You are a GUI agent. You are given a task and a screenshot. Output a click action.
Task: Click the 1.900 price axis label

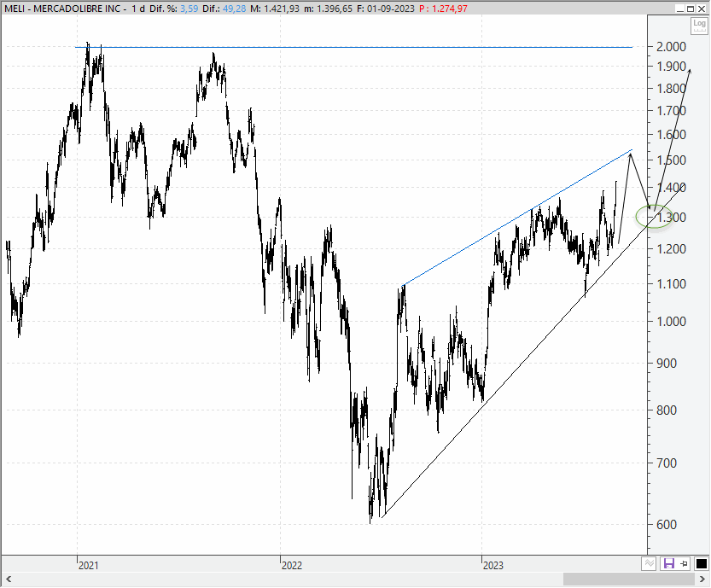pyautogui.click(x=671, y=67)
